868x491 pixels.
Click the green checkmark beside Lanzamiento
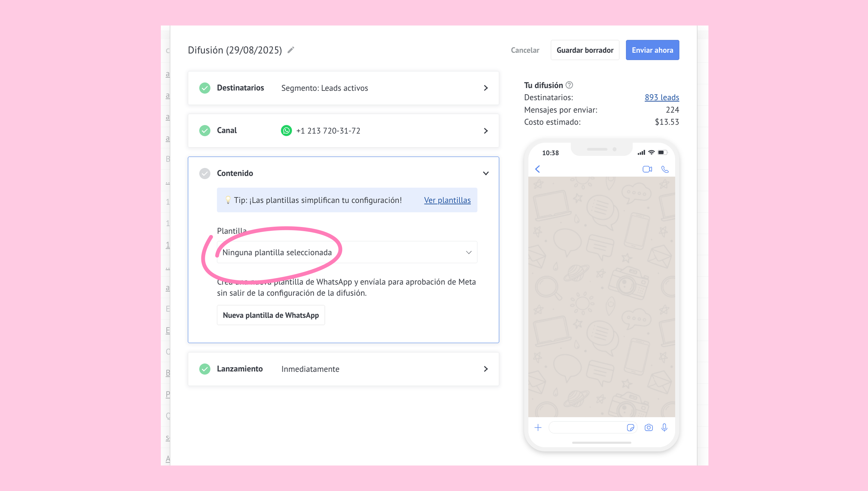(x=205, y=369)
